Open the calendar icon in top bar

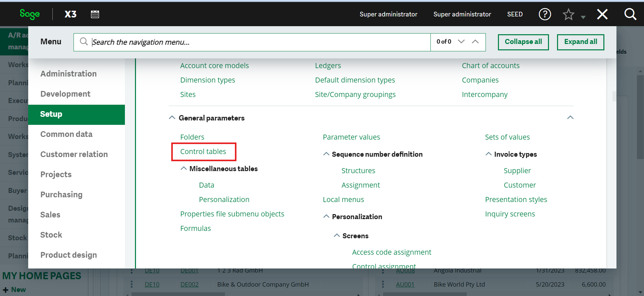95,14
